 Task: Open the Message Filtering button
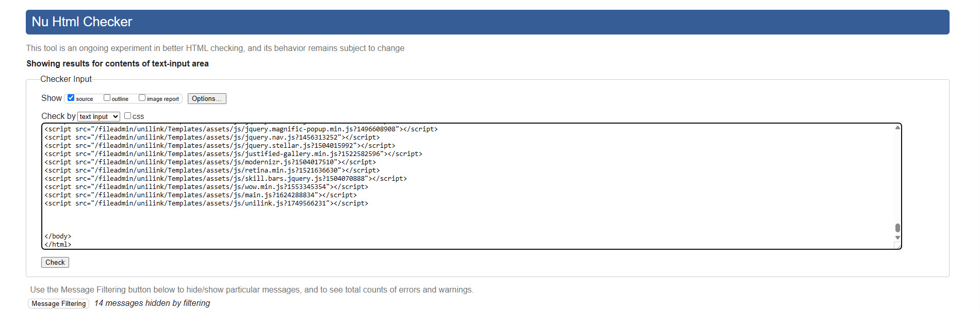coord(59,303)
